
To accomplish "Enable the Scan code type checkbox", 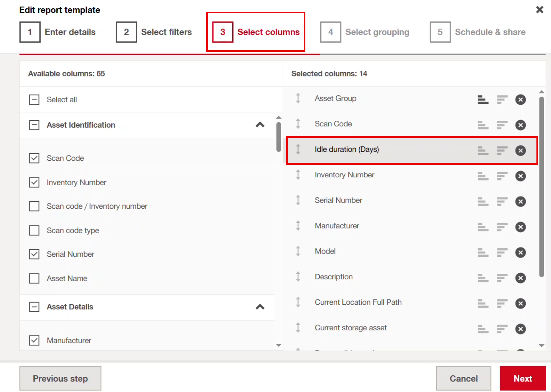I will click(x=34, y=230).
